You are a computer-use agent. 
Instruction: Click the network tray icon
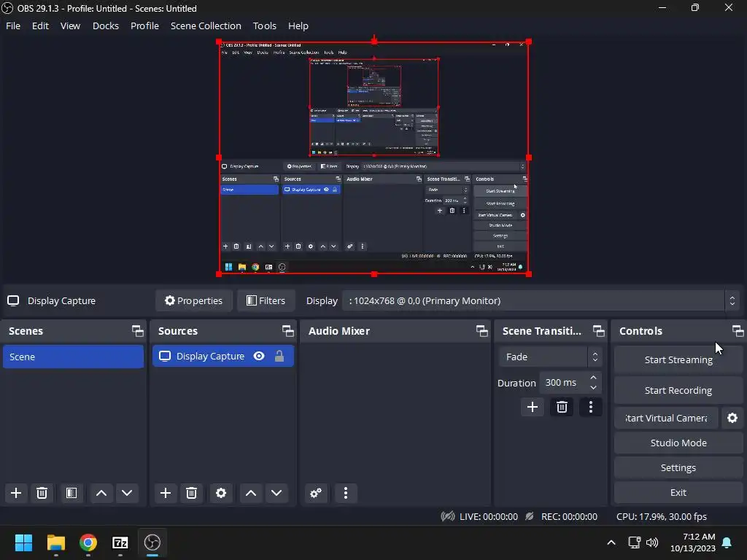[x=634, y=542]
